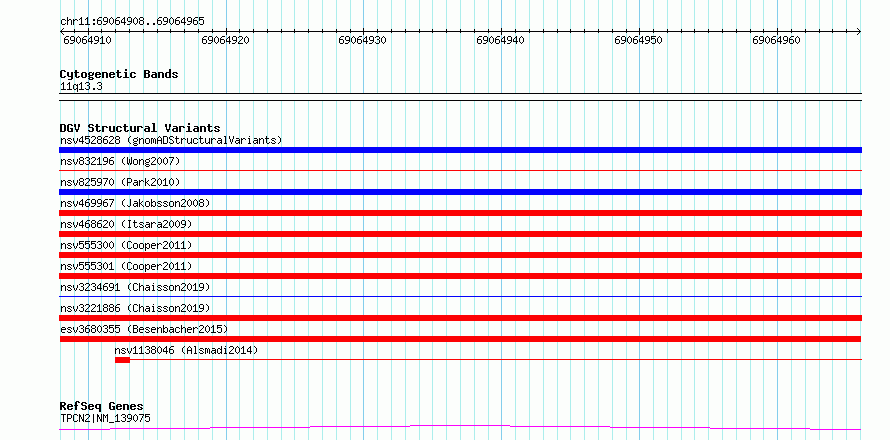Click the red bar under nsv469967
890x440 pixels.
460,213
